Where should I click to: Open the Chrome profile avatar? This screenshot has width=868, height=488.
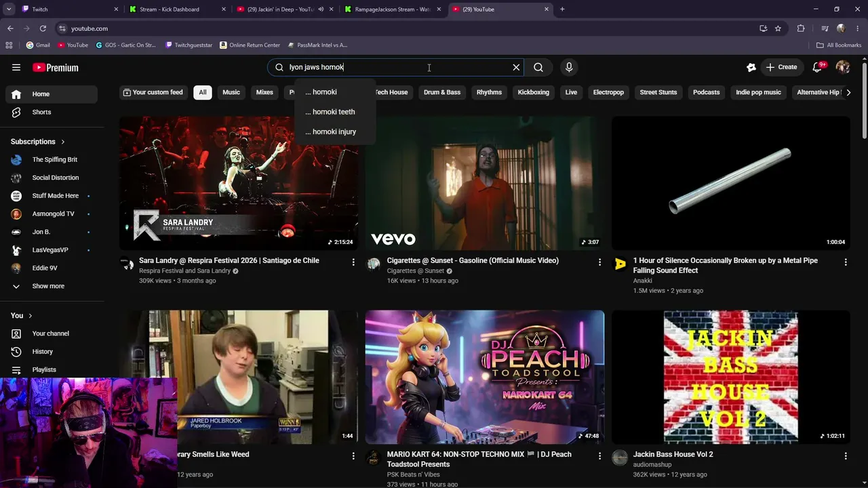click(x=841, y=28)
